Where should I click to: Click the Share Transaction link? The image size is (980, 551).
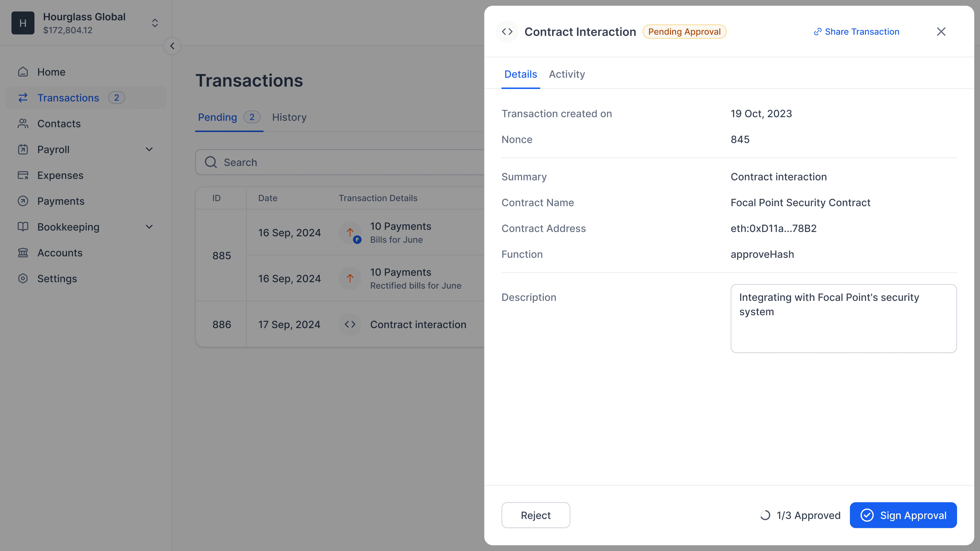[856, 32]
